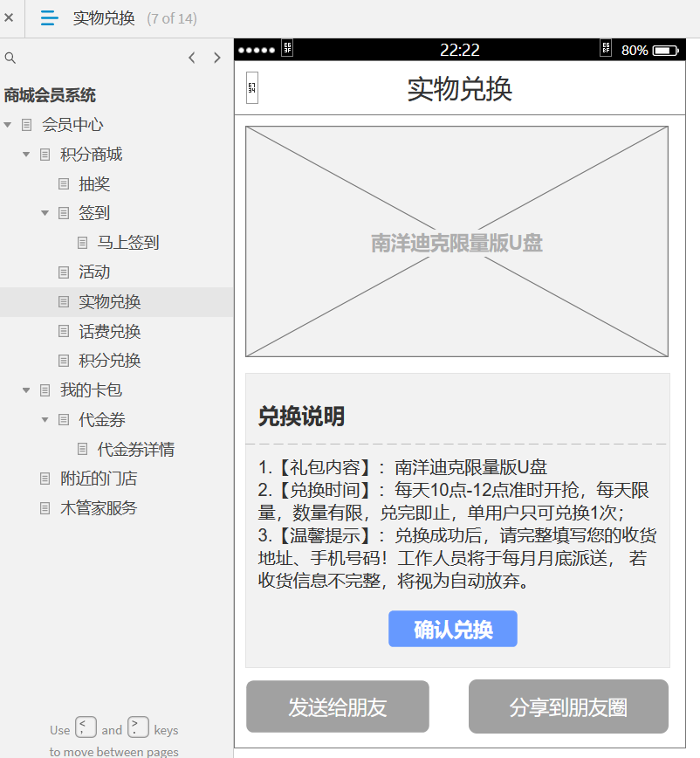Screen dimensions: 700x758
Task: Tap the signal carrier icon in status bar
Action: point(287,48)
